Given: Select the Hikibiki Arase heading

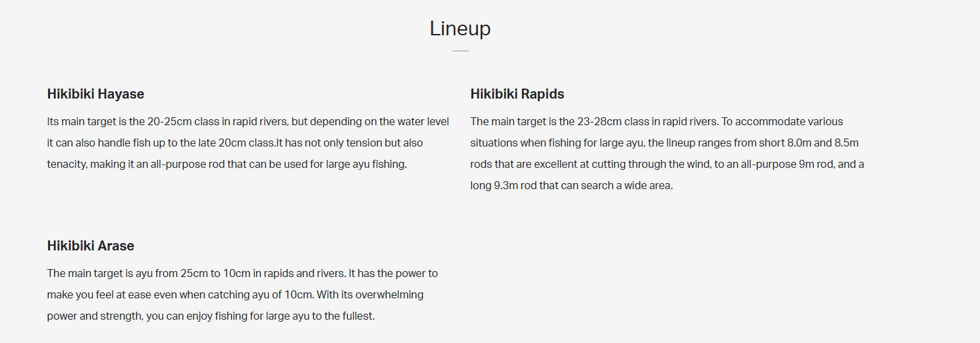Looking at the screenshot, I should pos(90,246).
